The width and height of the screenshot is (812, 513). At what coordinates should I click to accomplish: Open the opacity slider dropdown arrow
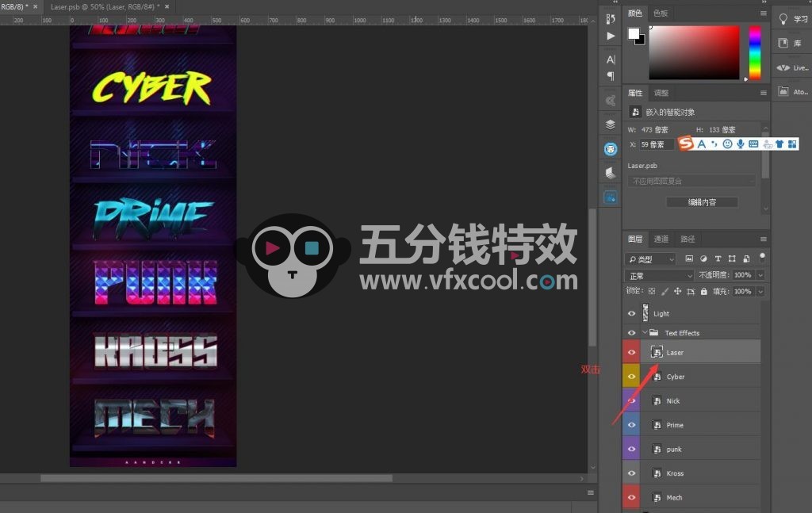760,275
